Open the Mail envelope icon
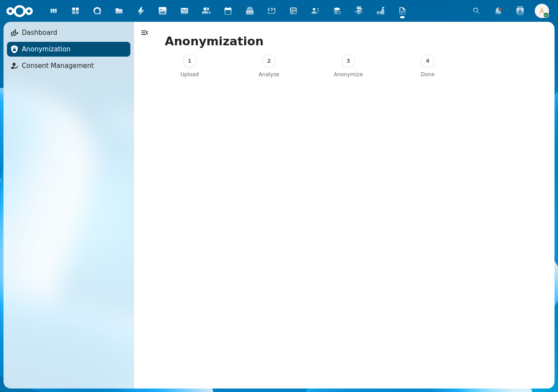The width and height of the screenshot is (558, 392). [184, 11]
